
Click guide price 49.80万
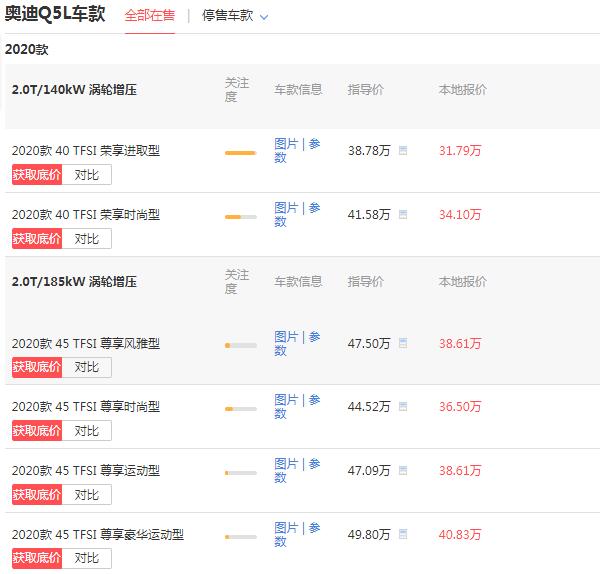tap(369, 535)
